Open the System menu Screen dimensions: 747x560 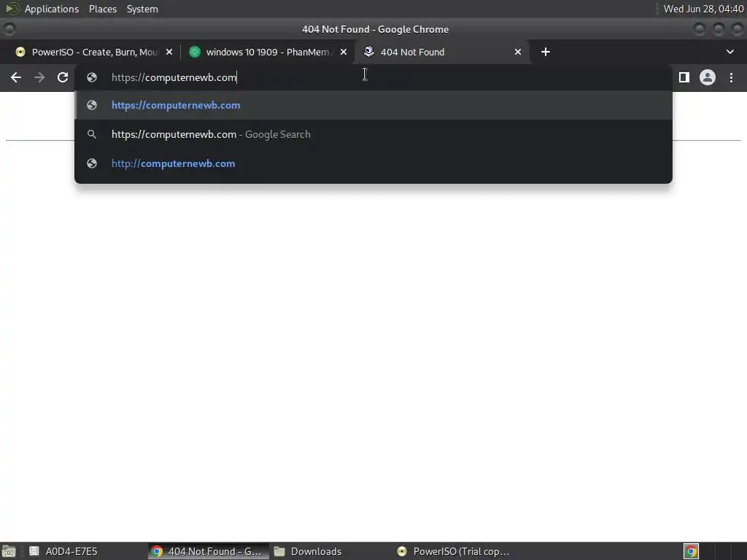(142, 9)
